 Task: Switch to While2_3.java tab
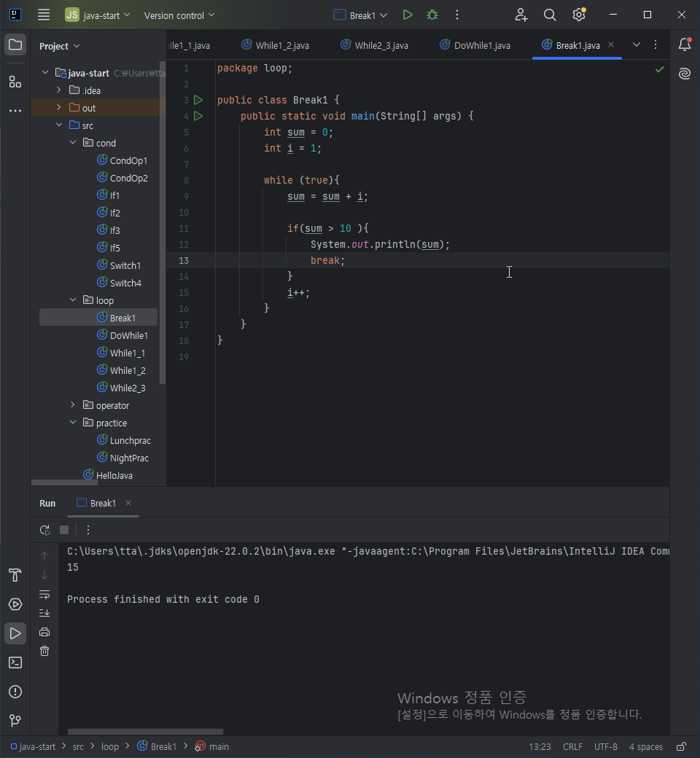click(x=375, y=45)
